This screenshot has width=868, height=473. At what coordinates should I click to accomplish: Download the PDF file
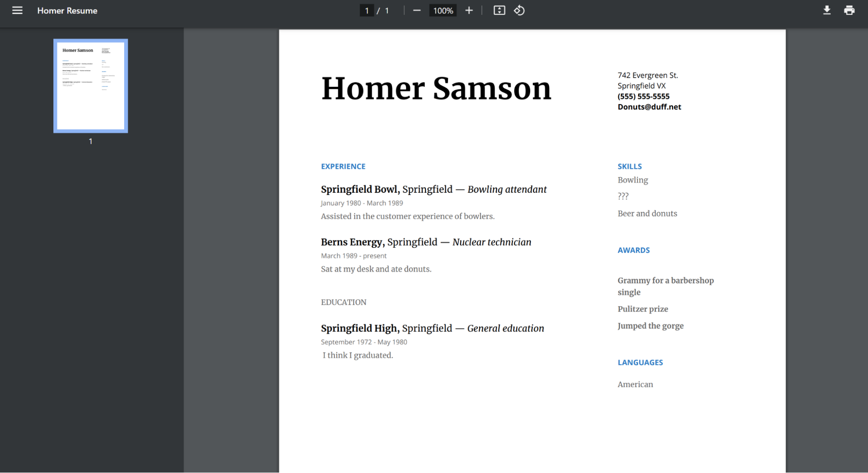pos(827,10)
